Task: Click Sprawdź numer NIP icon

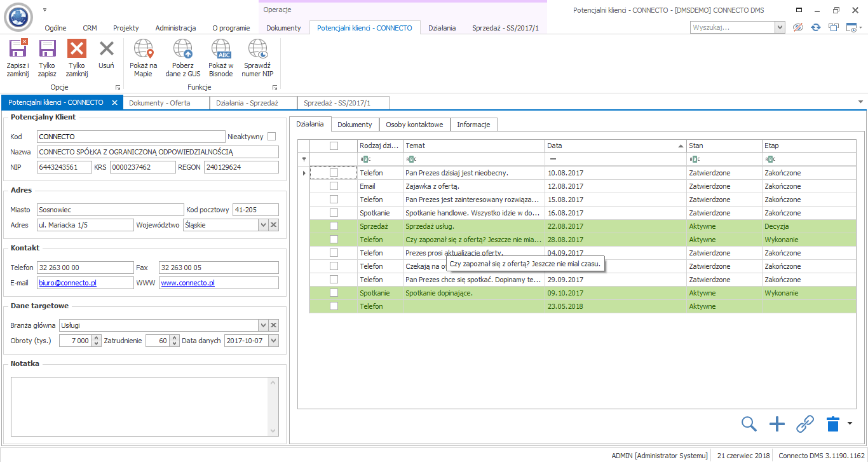Action: point(257,49)
